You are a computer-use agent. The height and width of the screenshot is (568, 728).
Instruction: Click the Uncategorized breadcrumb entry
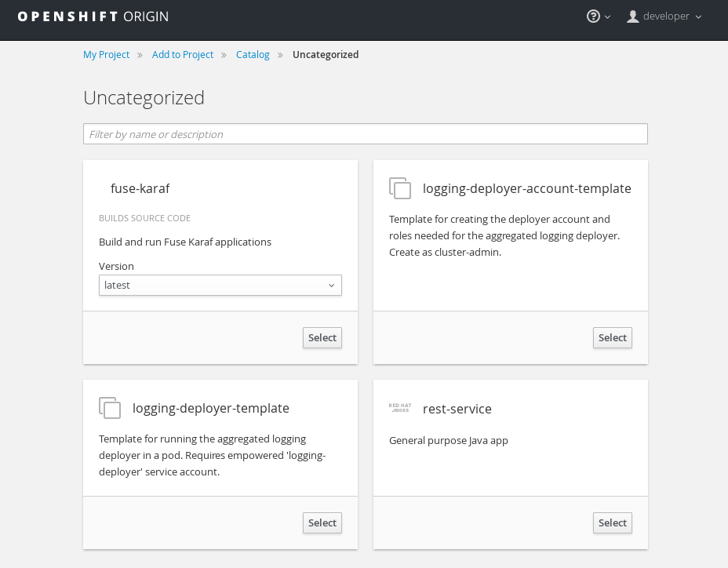click(x=326, y=54)
